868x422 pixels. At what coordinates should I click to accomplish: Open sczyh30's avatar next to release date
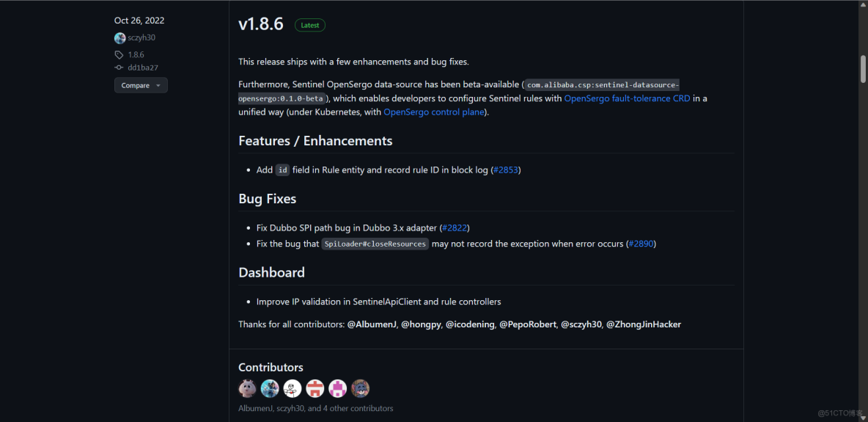119,37
